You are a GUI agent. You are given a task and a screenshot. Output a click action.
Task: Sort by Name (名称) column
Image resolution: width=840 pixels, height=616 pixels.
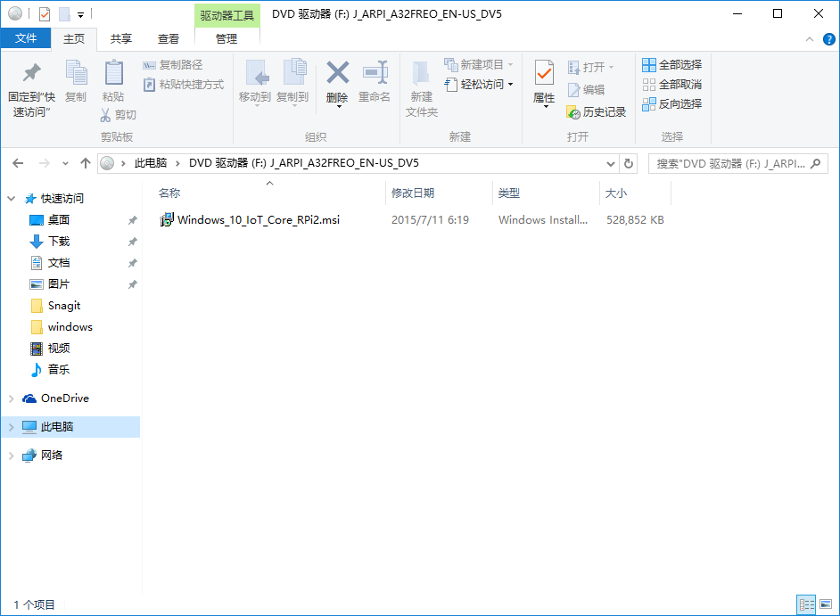[x=169, y=193]
